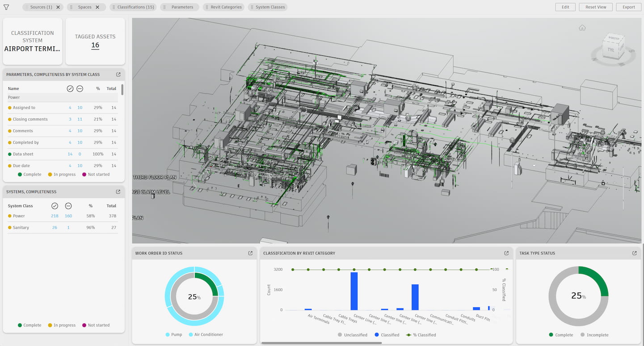Open complete count 14 in Data sheet row
This screenshot has height=346, width=644.
(x=70, y=154)
